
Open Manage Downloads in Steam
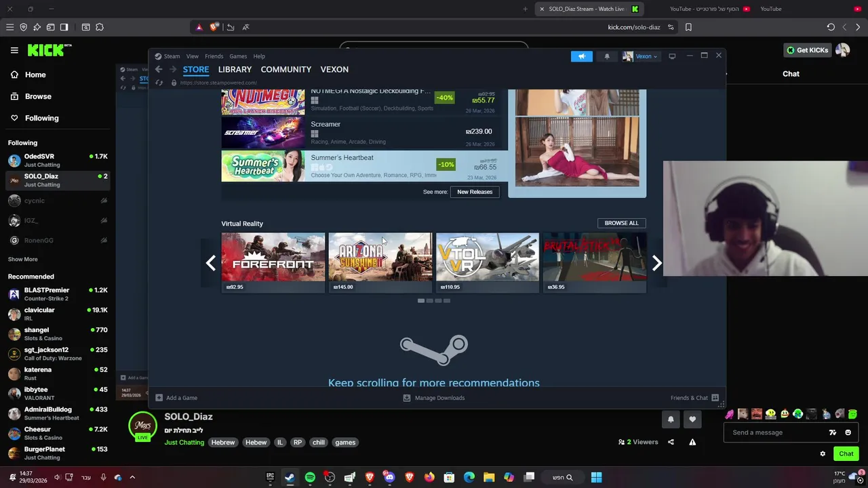434,398
